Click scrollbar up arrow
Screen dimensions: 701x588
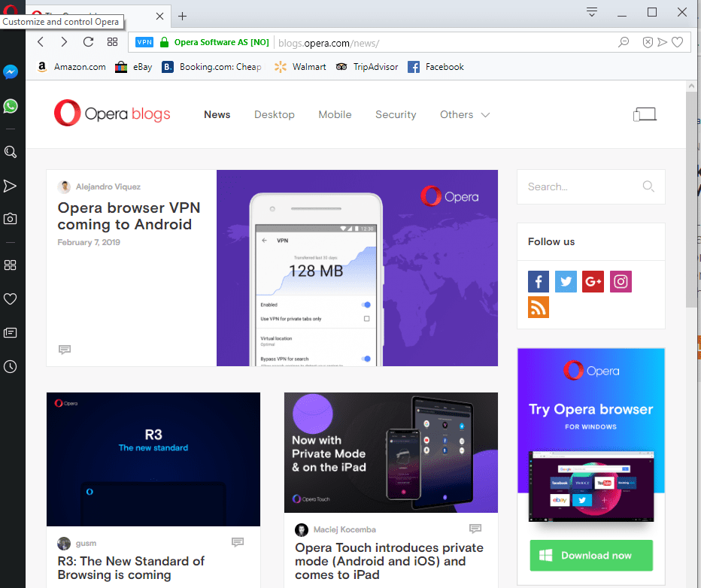(x=692, y=85)
